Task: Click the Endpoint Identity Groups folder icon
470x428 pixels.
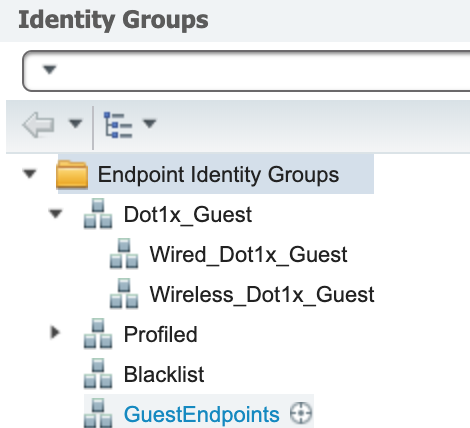Action: pyautogui.click(x=72, y=174)
